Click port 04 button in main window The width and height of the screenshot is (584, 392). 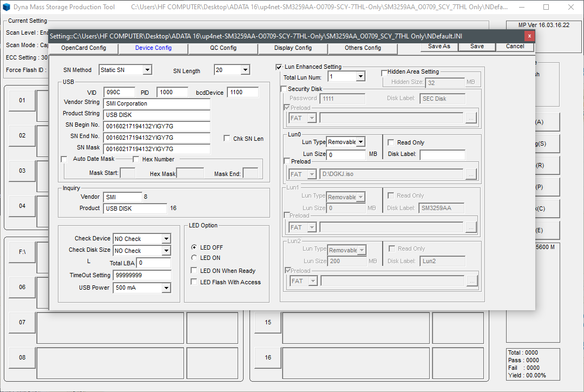point(22,206)
